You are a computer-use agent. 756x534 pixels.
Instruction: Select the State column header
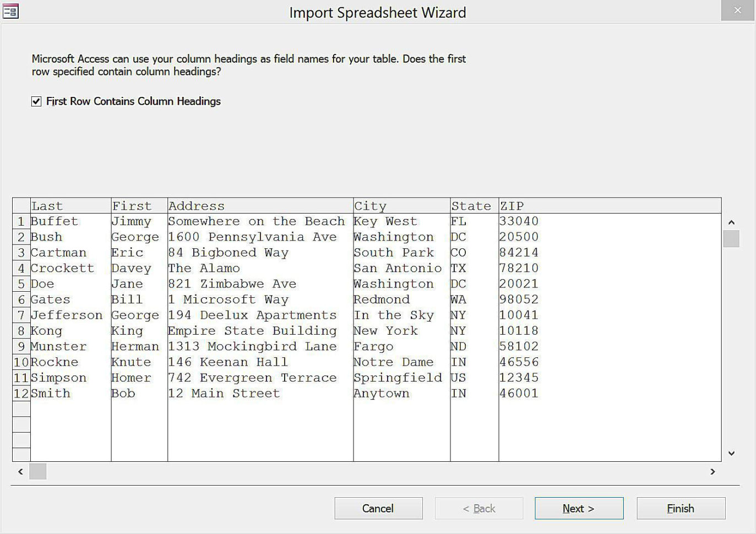[474, 206]
